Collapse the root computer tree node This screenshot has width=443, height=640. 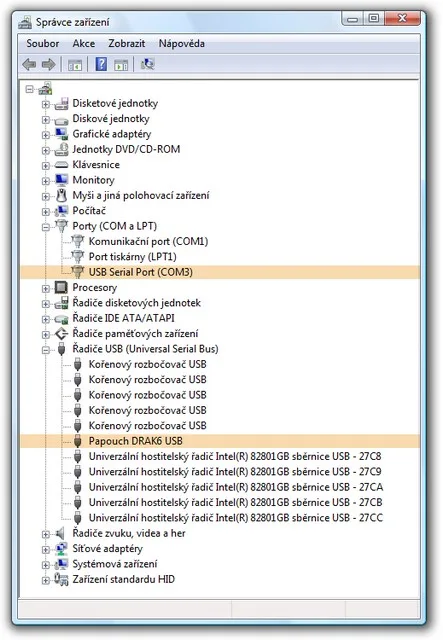tap(29, 89)
